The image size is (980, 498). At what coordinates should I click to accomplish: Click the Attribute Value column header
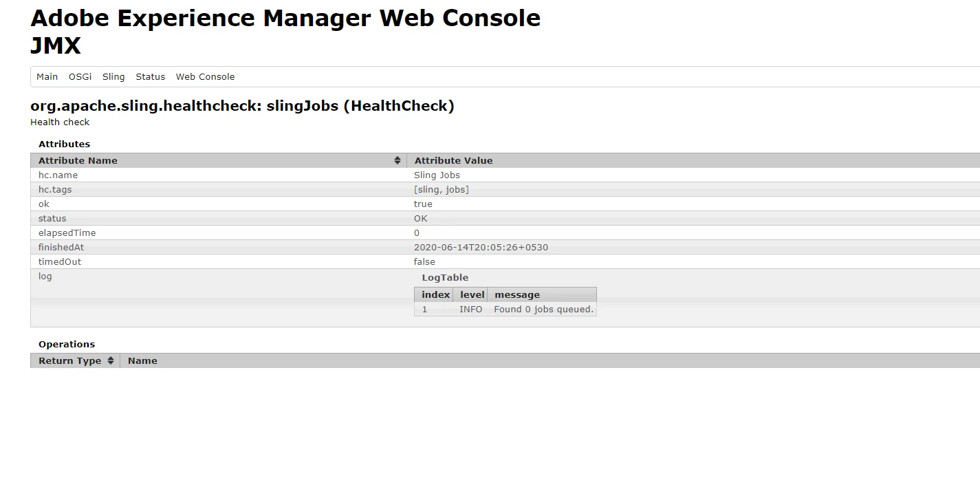[693, 160]
